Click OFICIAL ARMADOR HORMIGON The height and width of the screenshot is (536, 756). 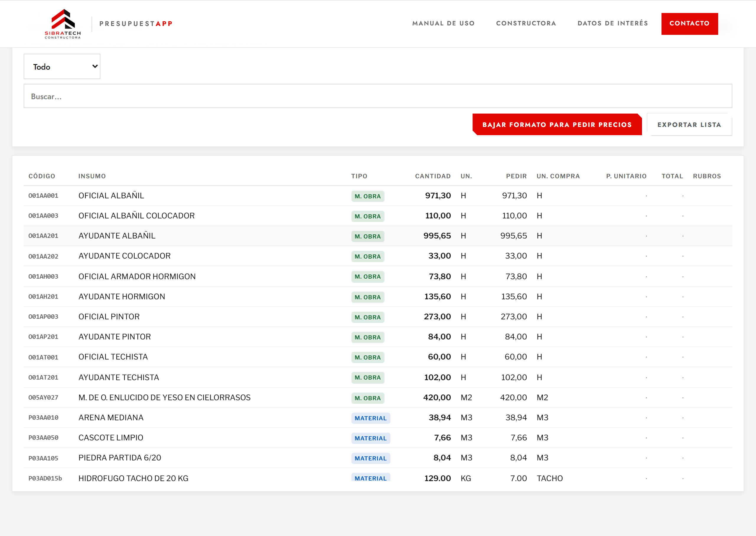point(137,277)
